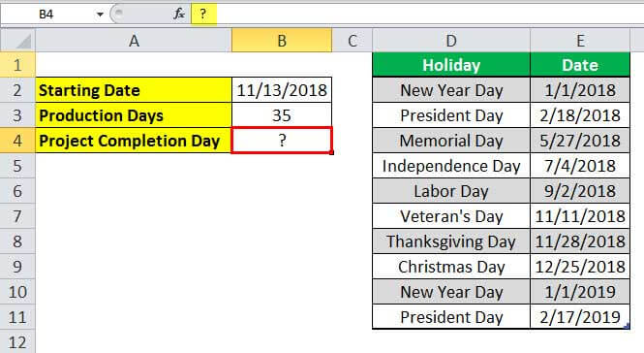
Task: Click the table resize handle below 2/17/2019
Action: 627,326
